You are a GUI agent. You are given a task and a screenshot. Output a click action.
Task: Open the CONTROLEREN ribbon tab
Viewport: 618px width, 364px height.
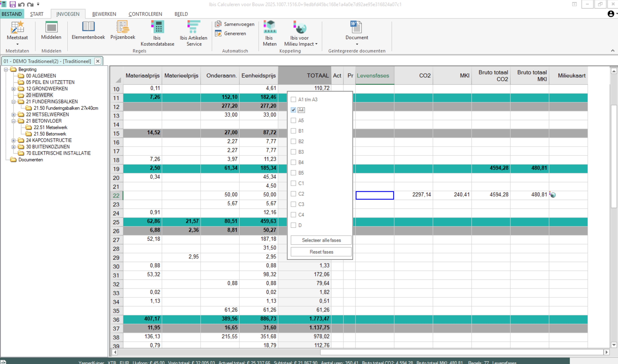[x=145, y=14]
